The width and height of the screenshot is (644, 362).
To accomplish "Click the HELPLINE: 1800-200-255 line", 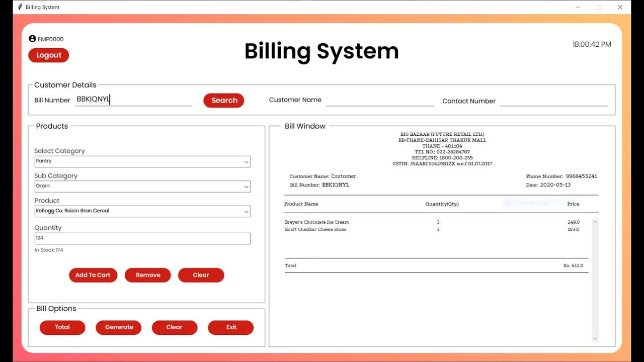I will tap(442, 158).
